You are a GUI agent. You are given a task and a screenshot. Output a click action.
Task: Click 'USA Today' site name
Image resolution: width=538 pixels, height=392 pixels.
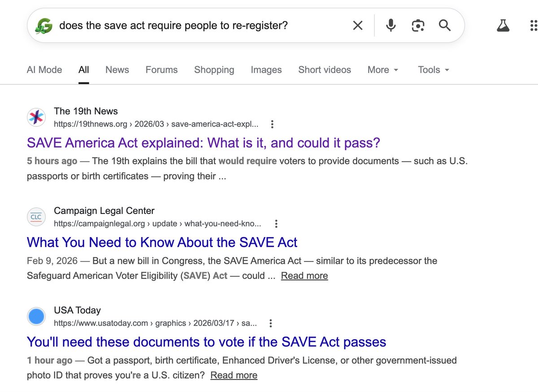pyautogui.click(x=77, y=310)
